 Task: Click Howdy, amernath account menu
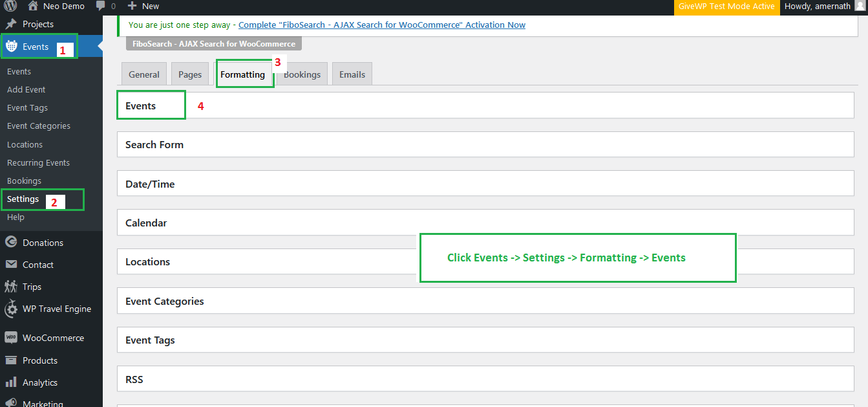818,6
